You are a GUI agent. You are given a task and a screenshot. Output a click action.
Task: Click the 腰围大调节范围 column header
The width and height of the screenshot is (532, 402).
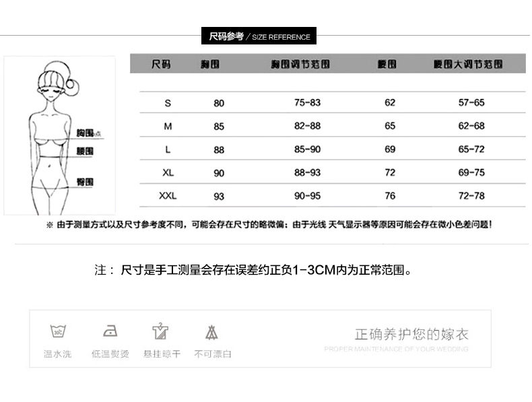(x=468, y=64)
